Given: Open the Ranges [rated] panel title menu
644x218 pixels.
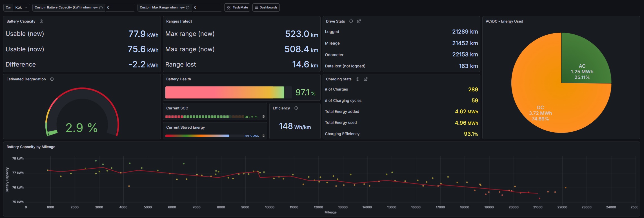Looking at the screenshot, I should click(179, 21).
